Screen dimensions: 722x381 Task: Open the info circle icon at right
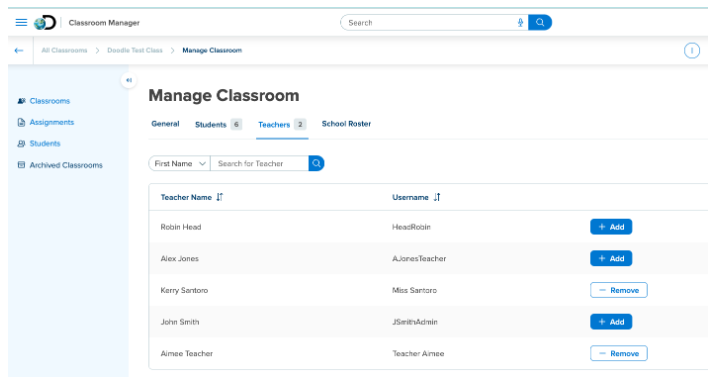pos(692,51)
